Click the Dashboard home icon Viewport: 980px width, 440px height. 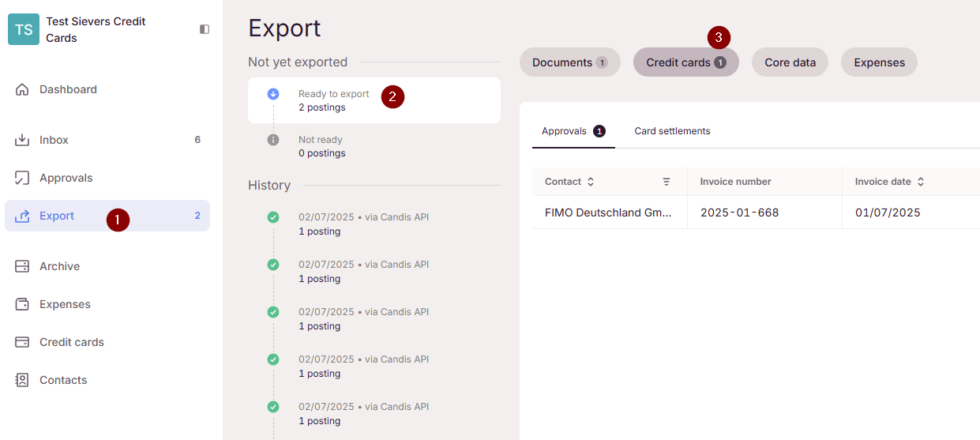(x=22, y=89)
